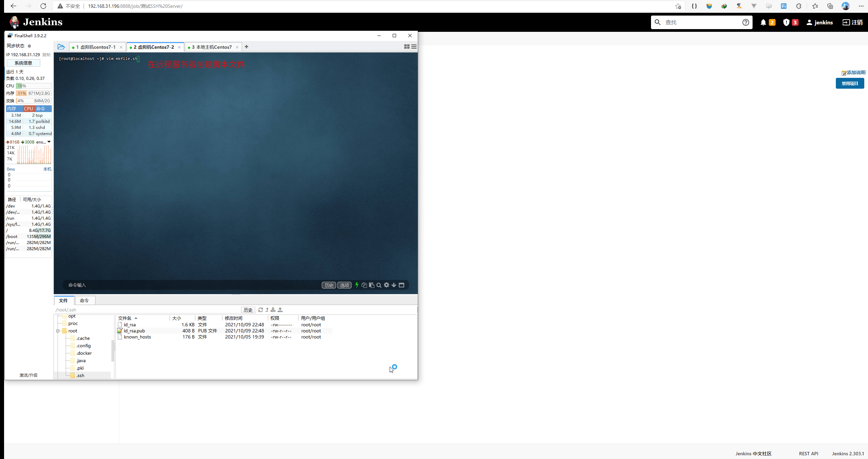Select the 文件 bottom tab
Screen dimensions: 868x459
(63, 300)
